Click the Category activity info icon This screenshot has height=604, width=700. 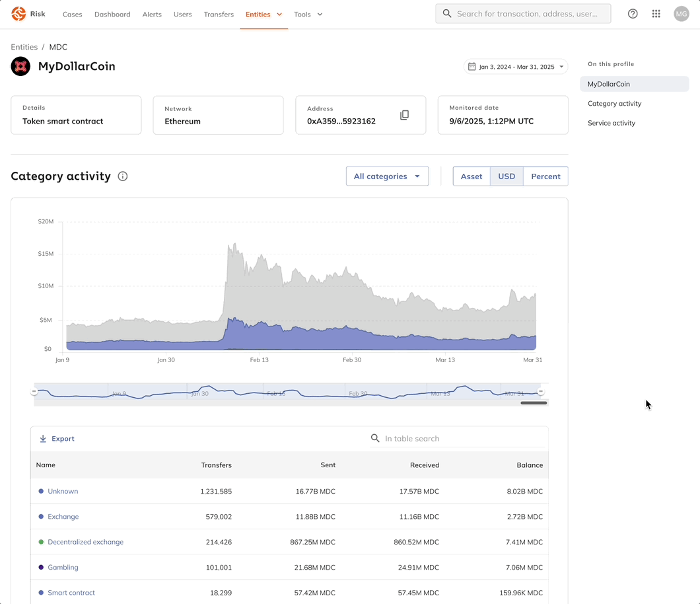pyautogui.click(x=122, y=176)
